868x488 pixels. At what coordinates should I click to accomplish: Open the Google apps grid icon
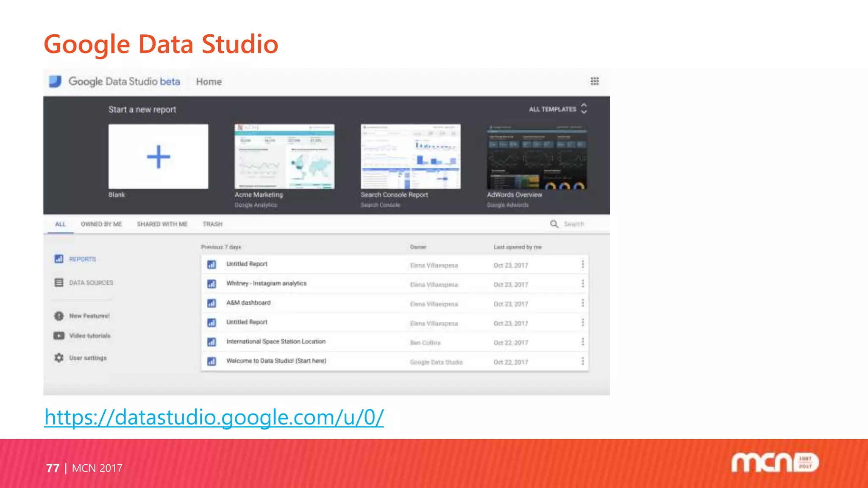click(595, 81)
